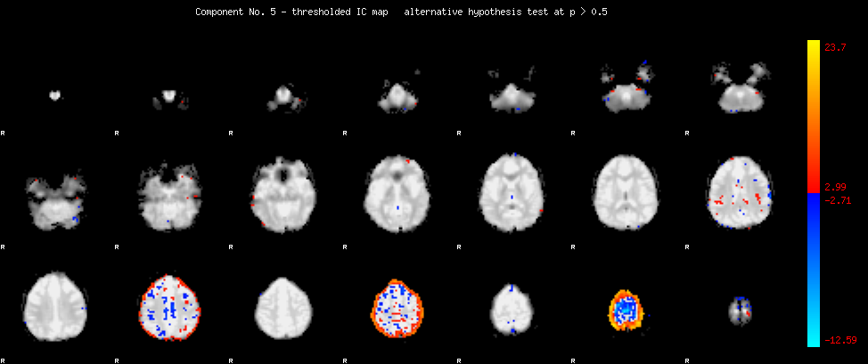Select the small final slice in the bottom row
This screenshot has width=868, height=364.
coord(740,311)
